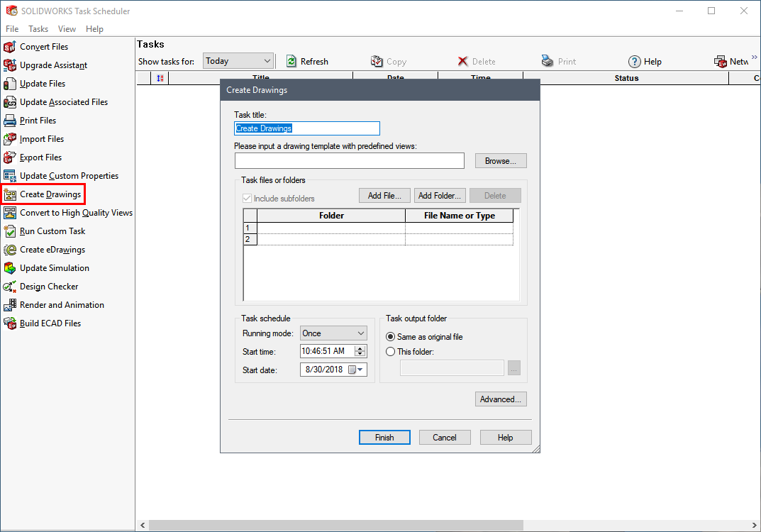Image resolution: width=761 pixels, height=532 pixels.
Task: Click the scroll right arrow
Action: pos(754,525)
